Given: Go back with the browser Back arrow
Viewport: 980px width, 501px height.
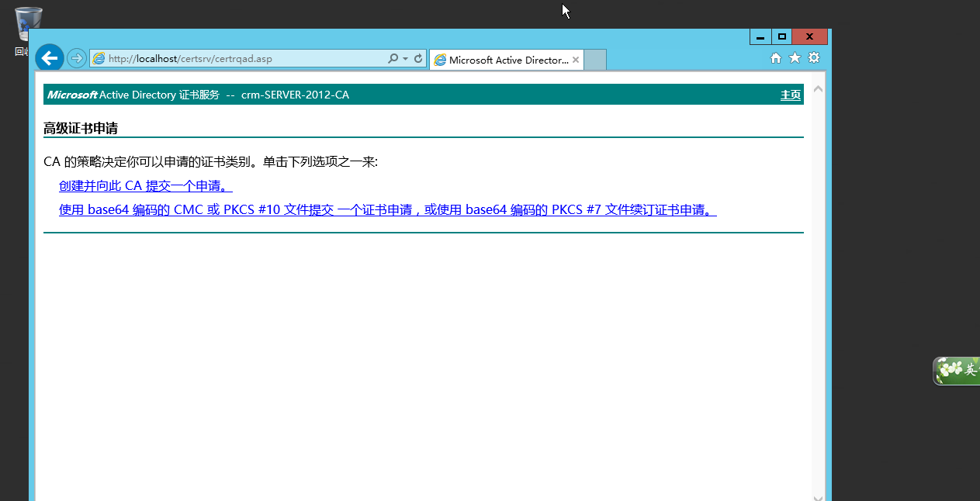Looking at the screenshot, I should point(49,57).
